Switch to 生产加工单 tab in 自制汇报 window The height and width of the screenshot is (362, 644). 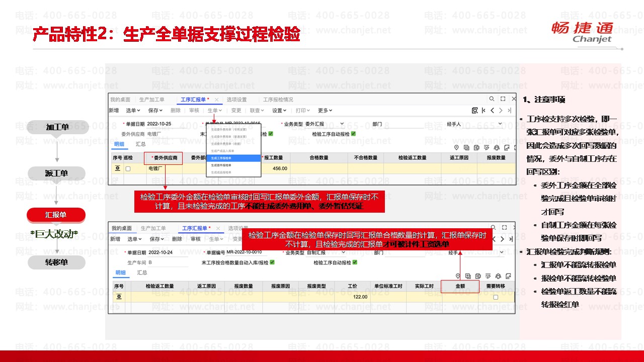point(153,228)
